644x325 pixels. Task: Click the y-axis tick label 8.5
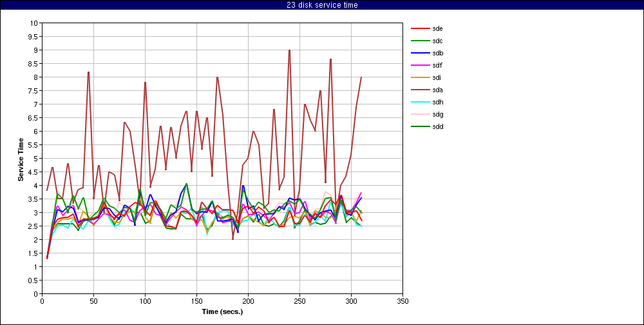[x=33, y=64]
